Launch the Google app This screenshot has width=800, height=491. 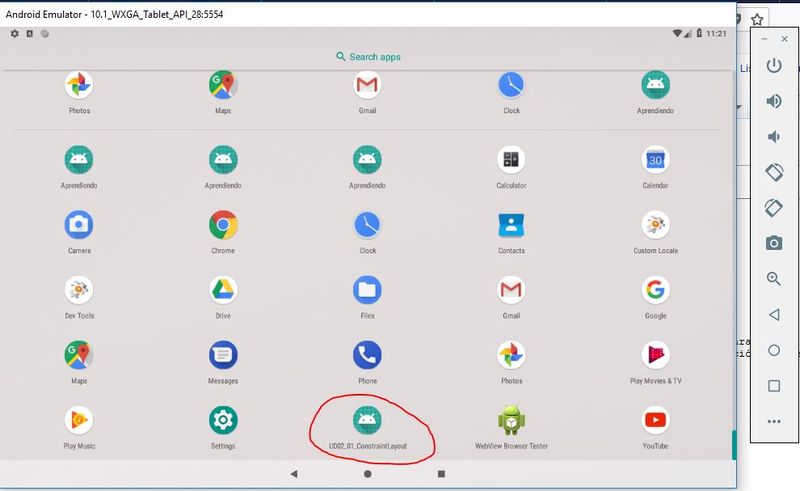[x=655, y=290]
